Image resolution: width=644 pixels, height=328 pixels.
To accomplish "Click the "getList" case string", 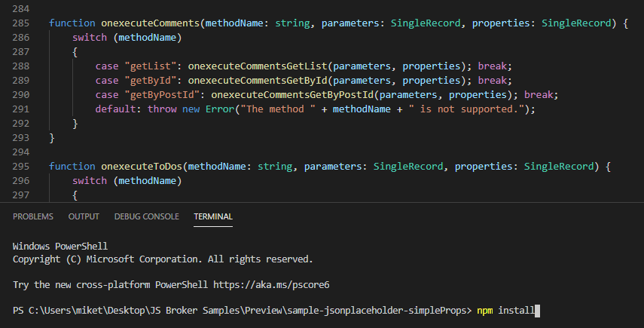I will click(x=151, y=66).
